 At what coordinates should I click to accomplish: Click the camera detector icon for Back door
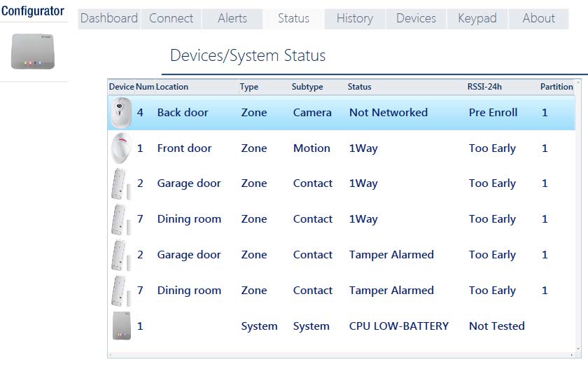(121, 113)
